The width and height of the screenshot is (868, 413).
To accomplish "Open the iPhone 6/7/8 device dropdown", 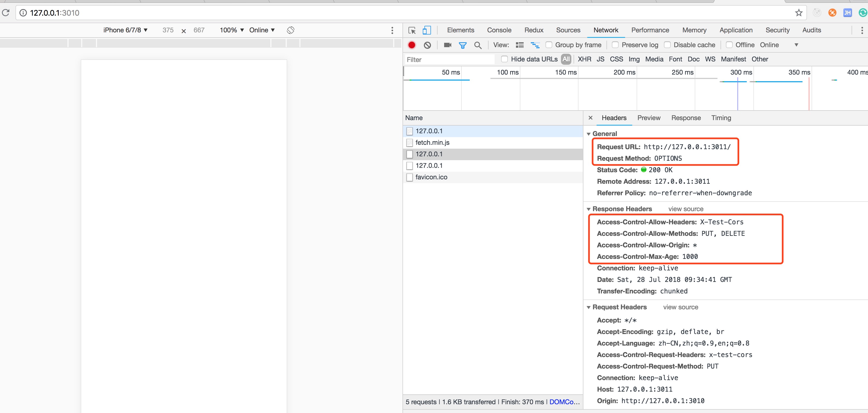I will (x=125, y=30).
